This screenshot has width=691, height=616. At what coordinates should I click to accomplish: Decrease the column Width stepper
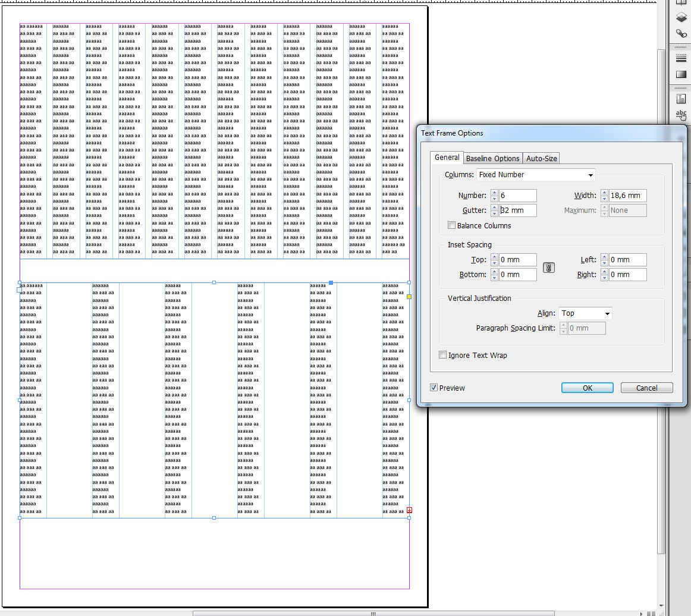[x=605, y=199]
